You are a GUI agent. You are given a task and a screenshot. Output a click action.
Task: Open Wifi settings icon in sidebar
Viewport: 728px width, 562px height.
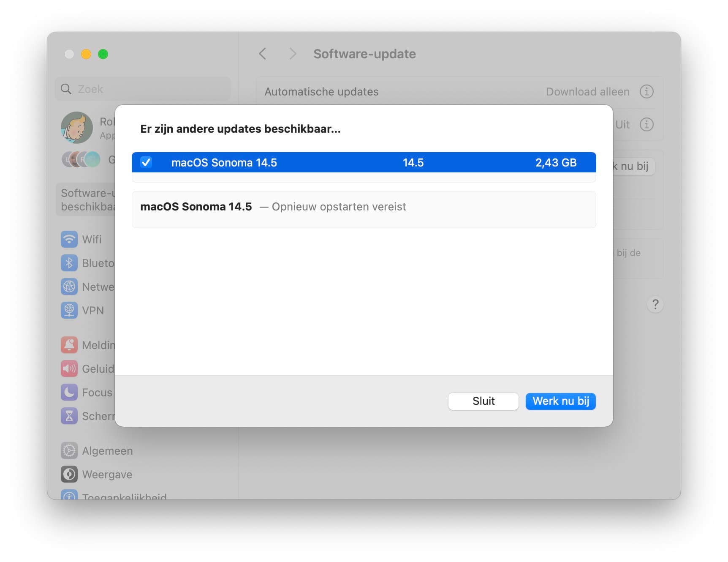pos(69,239)
